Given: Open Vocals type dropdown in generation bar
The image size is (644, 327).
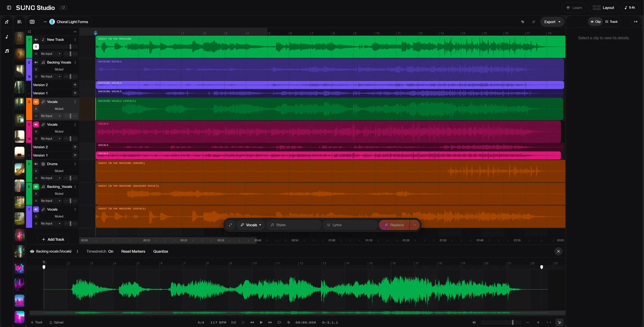Looking at the screenshot, I should [x=251, y=225].
